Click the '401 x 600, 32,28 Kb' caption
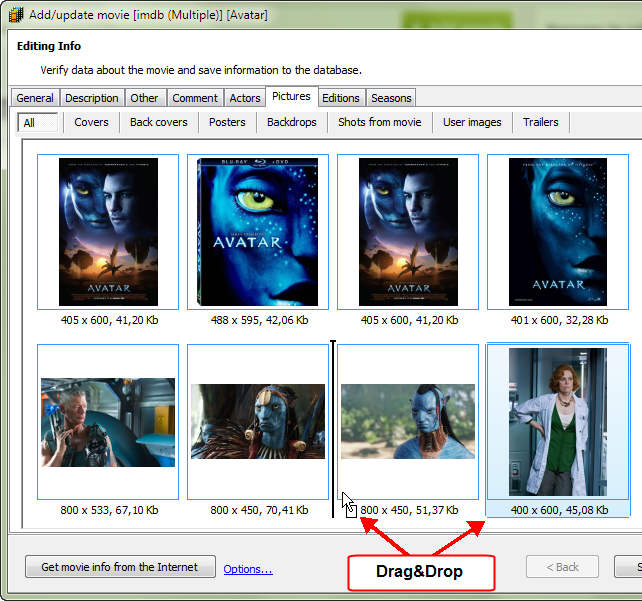Viewport: 642px width, 601px height. (559, 320)
